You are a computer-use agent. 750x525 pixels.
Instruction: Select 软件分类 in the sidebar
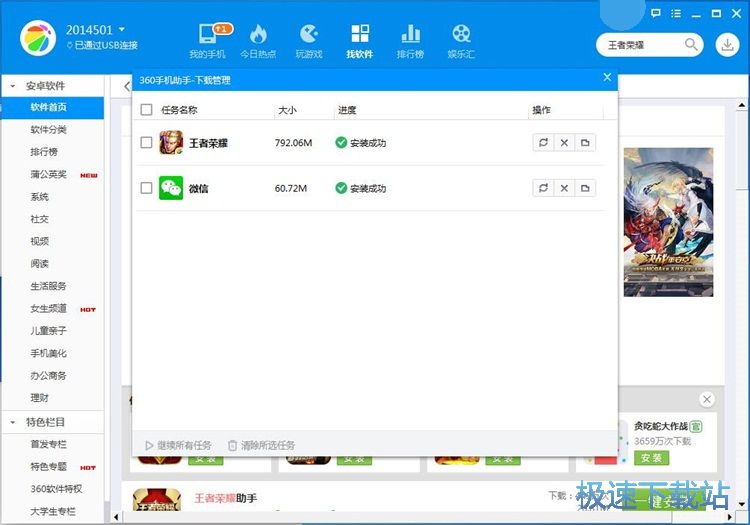[49, 129]
